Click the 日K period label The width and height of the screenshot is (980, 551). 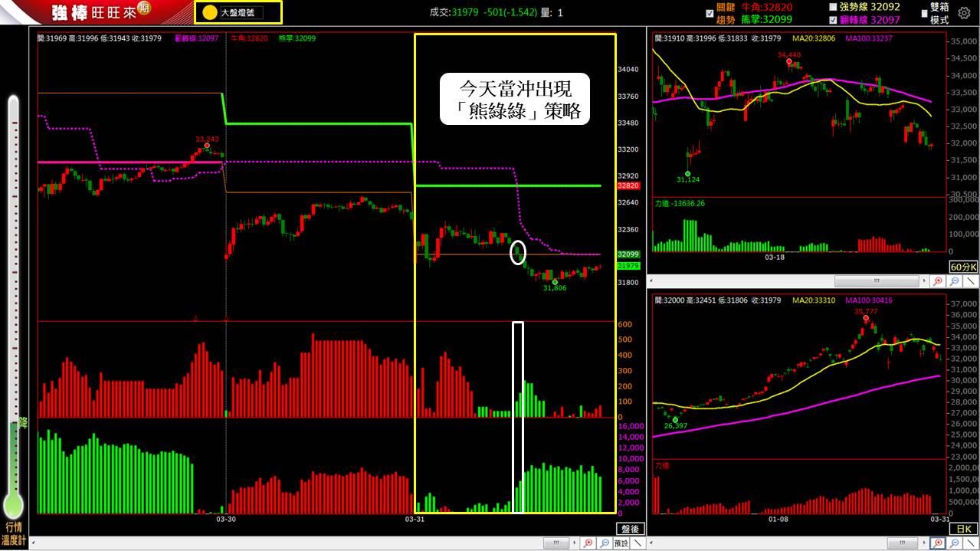click(964, 528)
